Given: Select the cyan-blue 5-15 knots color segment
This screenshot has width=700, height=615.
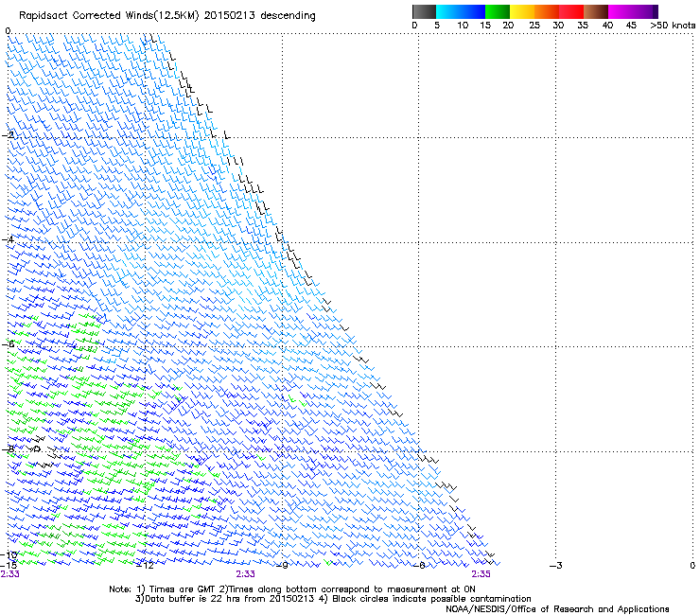Looking at the screenshot, I should (461, 11).
